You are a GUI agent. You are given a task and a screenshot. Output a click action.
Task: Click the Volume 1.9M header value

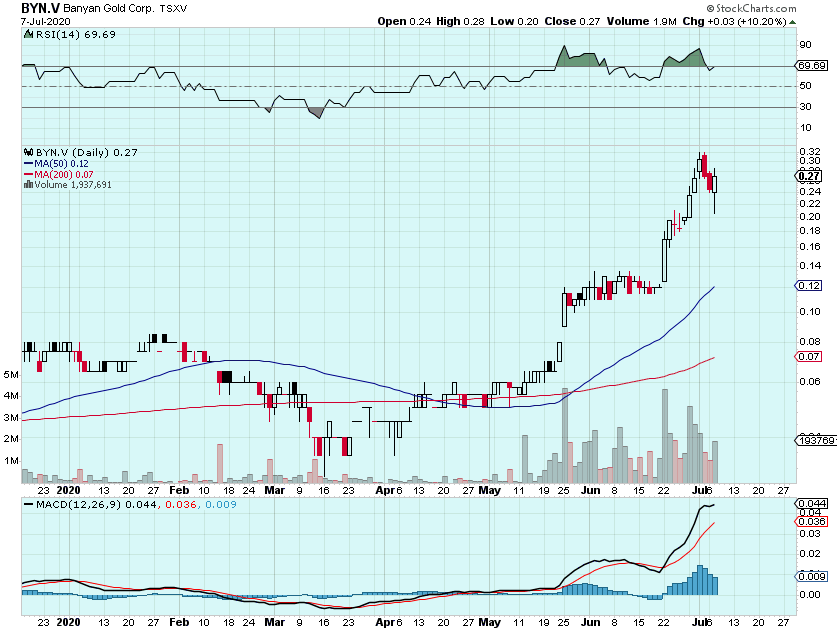click(641, 21)
